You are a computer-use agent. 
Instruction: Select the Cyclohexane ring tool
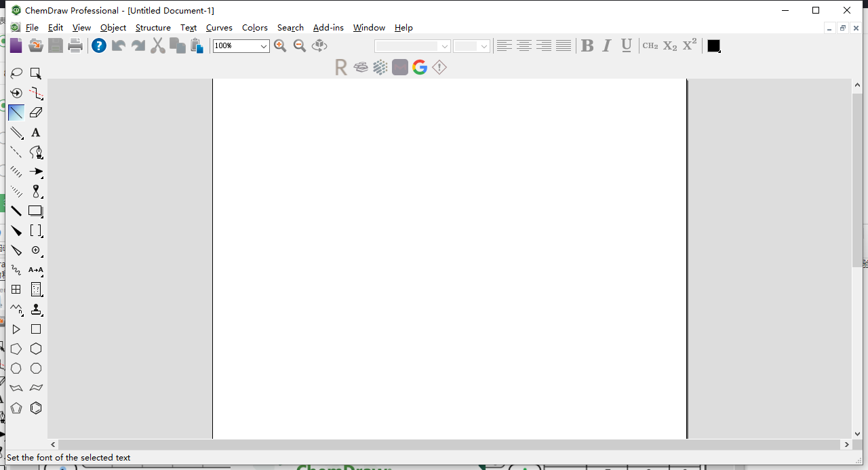[36, 349]
